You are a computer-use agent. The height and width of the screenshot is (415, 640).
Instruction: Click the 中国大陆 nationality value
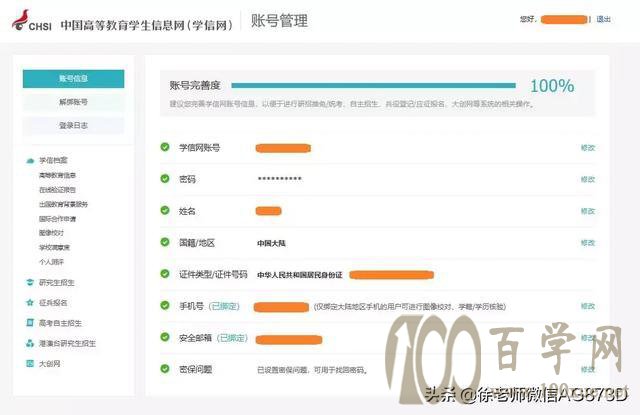pos(271,243)
